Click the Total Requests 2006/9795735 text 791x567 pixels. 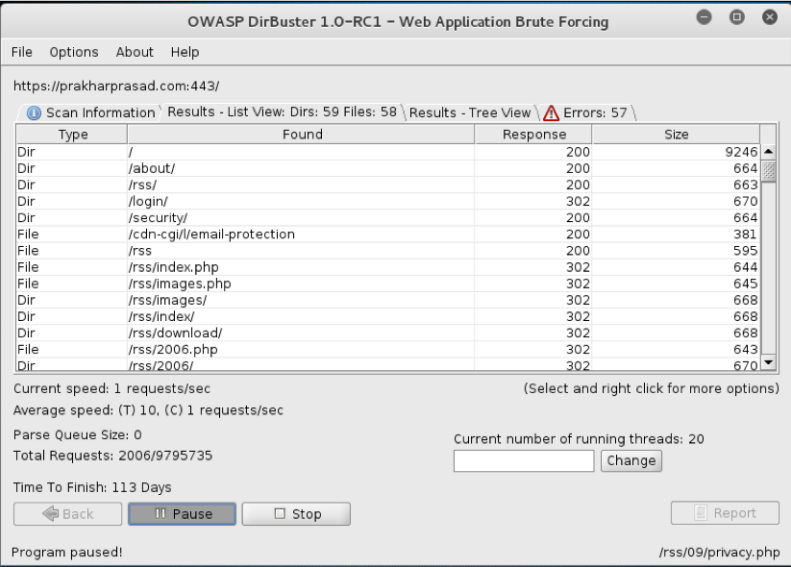click(113, 456)
